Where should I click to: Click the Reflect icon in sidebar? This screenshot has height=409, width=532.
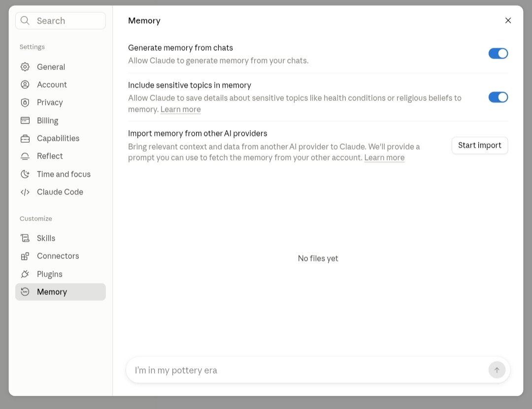25,156
